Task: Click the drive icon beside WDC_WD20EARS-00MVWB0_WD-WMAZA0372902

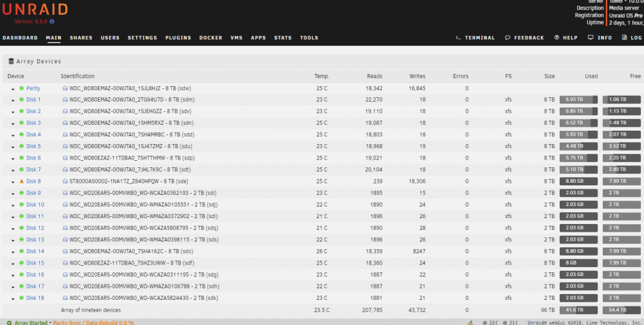Action: coord(65,216)
